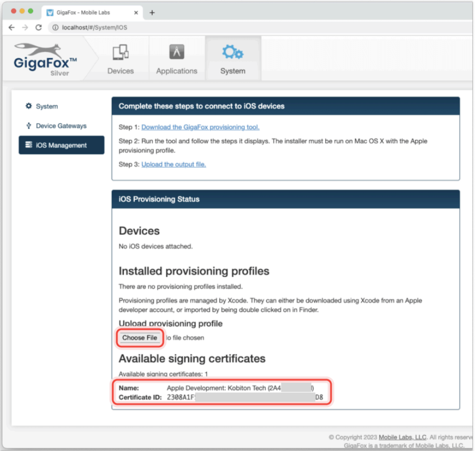
Task: Click the red close window button
Action: 13,11
